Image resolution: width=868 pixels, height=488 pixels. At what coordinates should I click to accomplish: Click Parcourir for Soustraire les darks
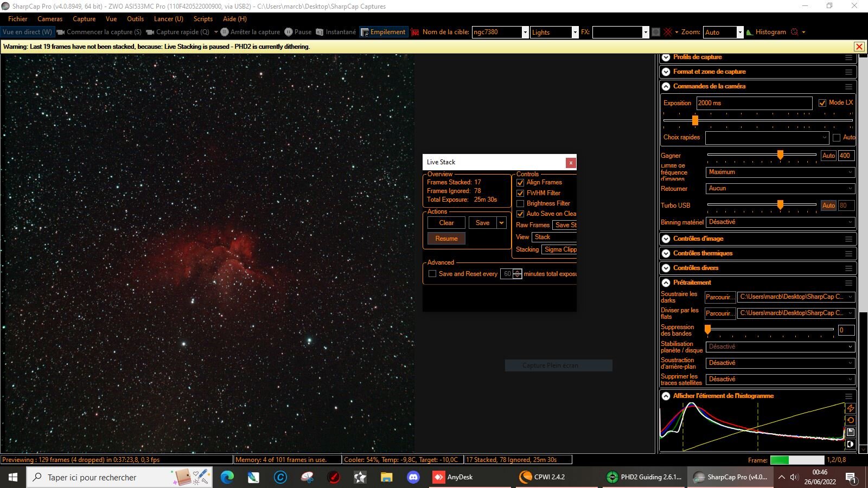(x=720, y=297)
